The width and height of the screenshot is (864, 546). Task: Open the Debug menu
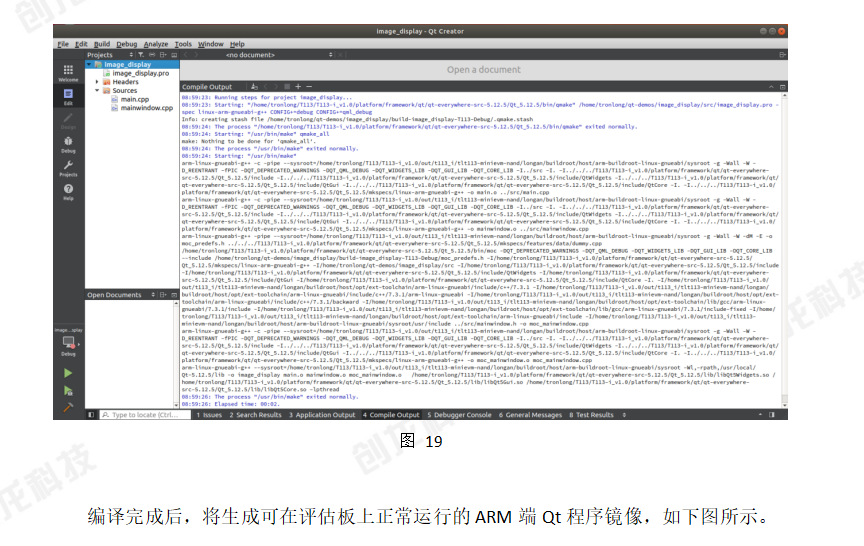tap(127, 44)
